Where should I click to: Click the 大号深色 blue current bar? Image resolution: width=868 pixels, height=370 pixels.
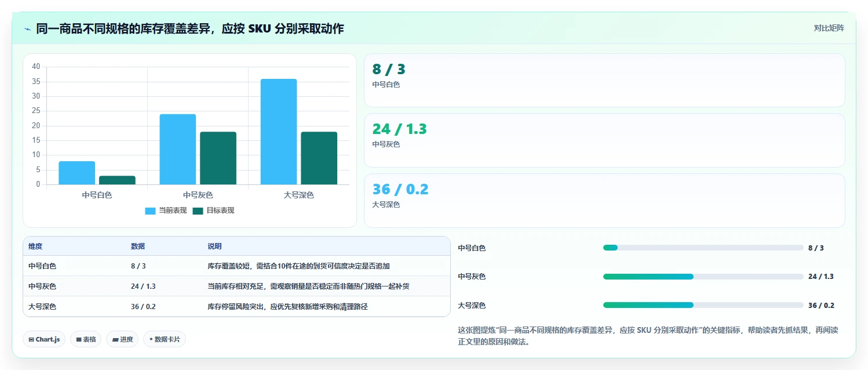coord(279,132)
